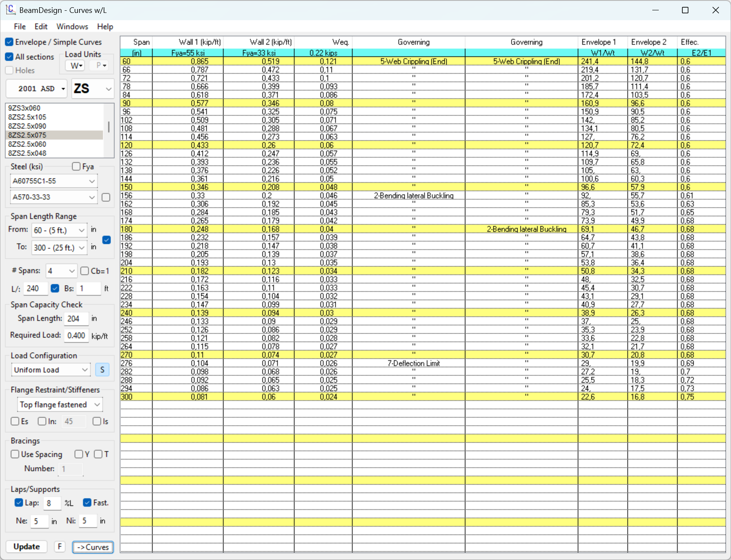The width and height of the screenshot is (731, 560).
Task: Click the section list scrollbar thumb
Action: click(x=109, y=126)
